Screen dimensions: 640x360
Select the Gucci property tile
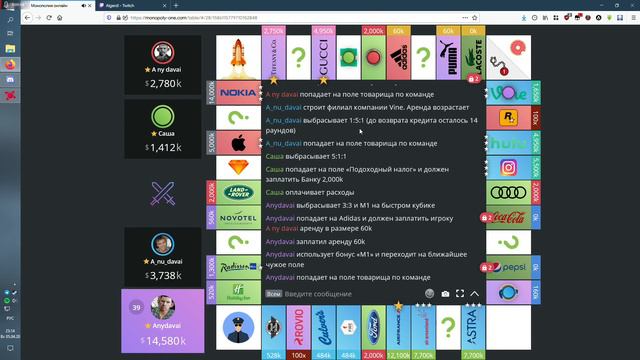pyautogui.click(x=324, y=57)
